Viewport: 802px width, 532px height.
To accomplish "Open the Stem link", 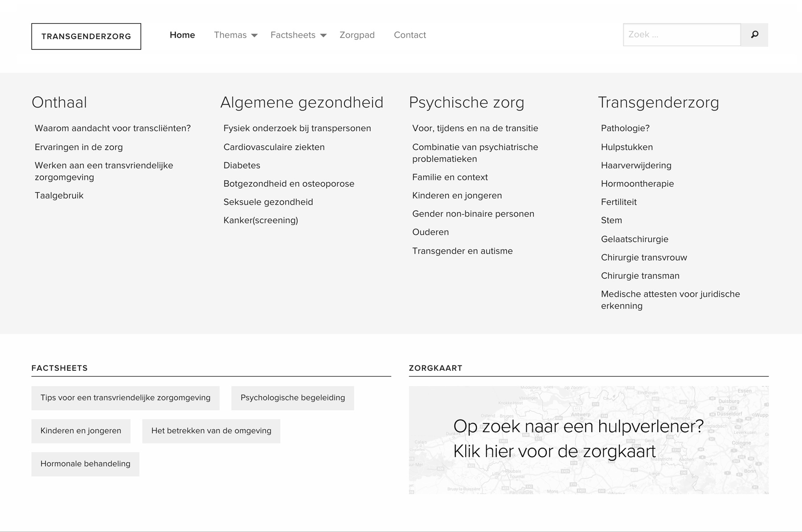I will (x=611, y=220).
